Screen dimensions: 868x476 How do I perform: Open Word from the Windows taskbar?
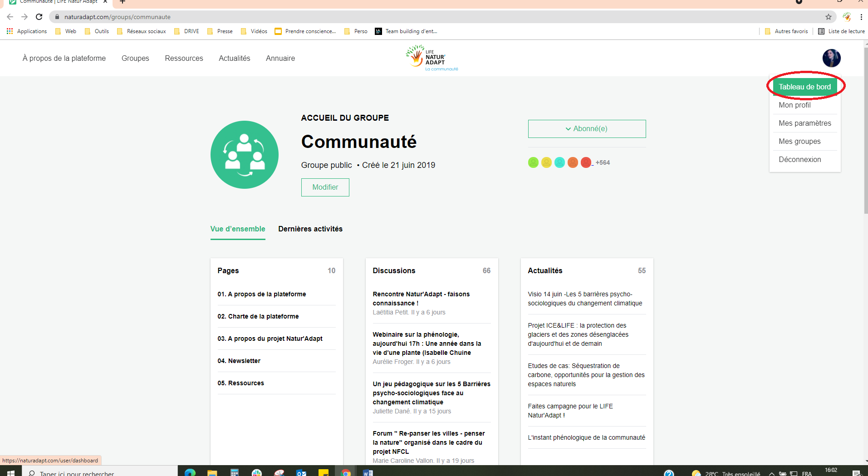(x=368, y=473)
